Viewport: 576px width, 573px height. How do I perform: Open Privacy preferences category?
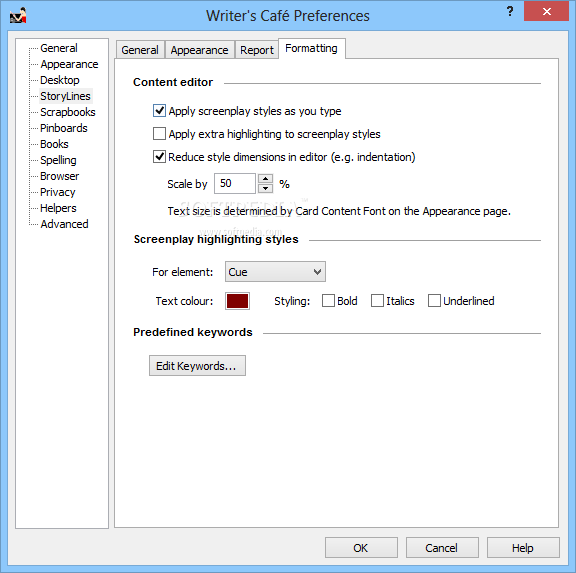coord(58,192)
